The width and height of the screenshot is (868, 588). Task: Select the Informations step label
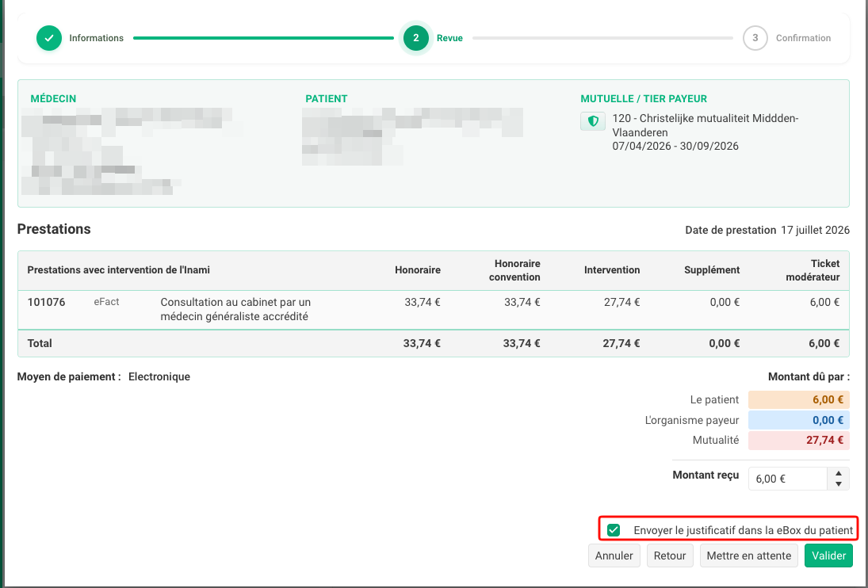(x=97, y=38)
